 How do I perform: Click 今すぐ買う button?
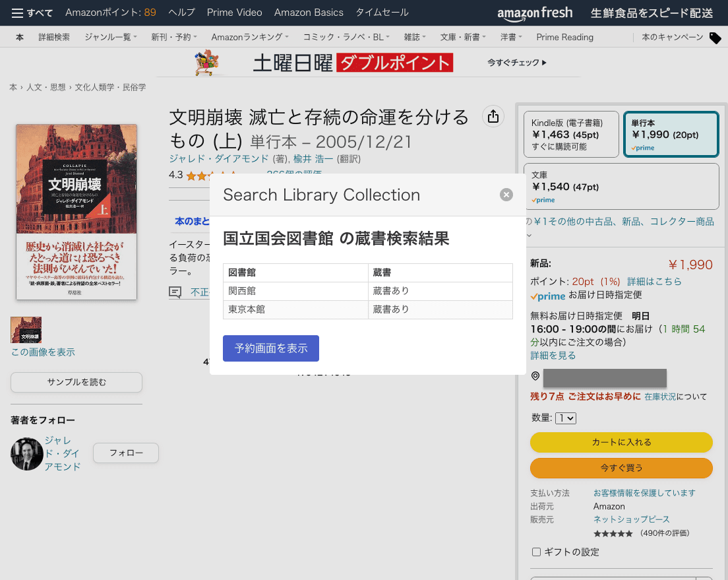tap(621, 468)
